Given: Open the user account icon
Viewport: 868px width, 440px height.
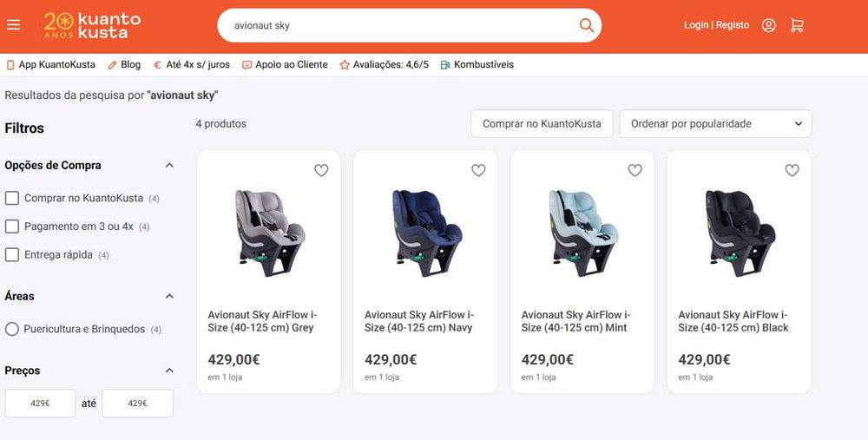Looking at the screenshot, I should coord(768,25).
